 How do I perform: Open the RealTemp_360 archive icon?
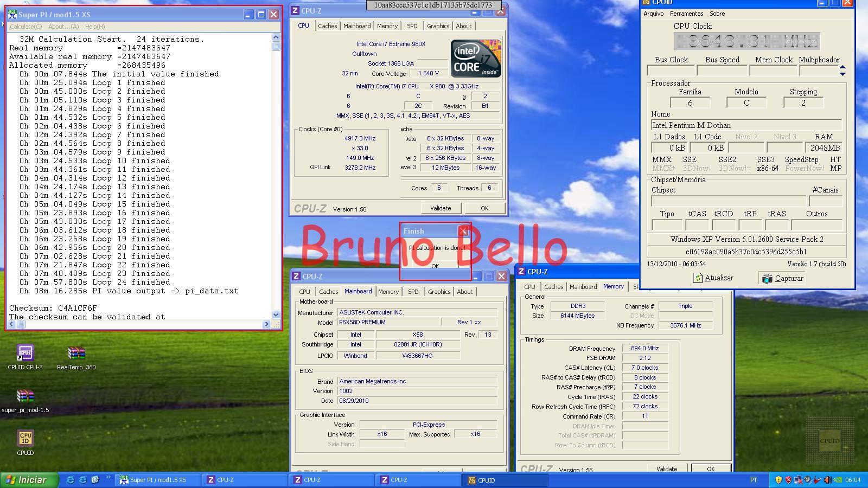point(76,353)
